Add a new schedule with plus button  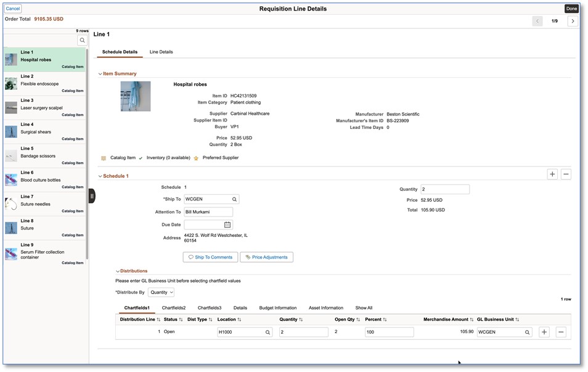(x=552, y=175)
